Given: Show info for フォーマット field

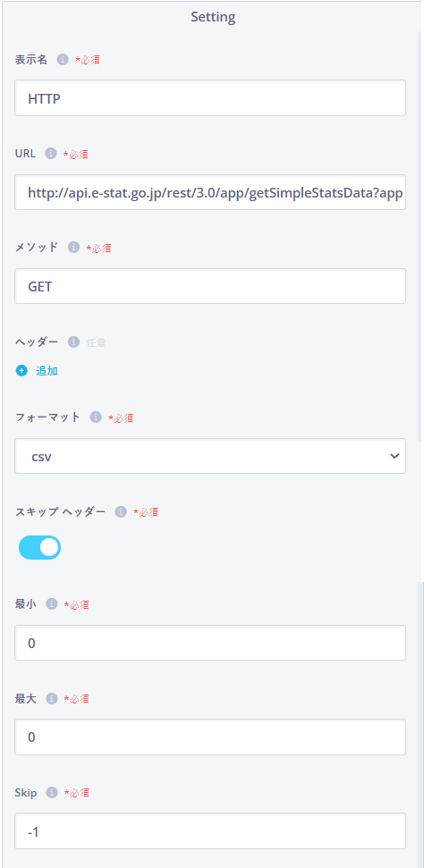Looking at the screenshot, I should 96,417.
